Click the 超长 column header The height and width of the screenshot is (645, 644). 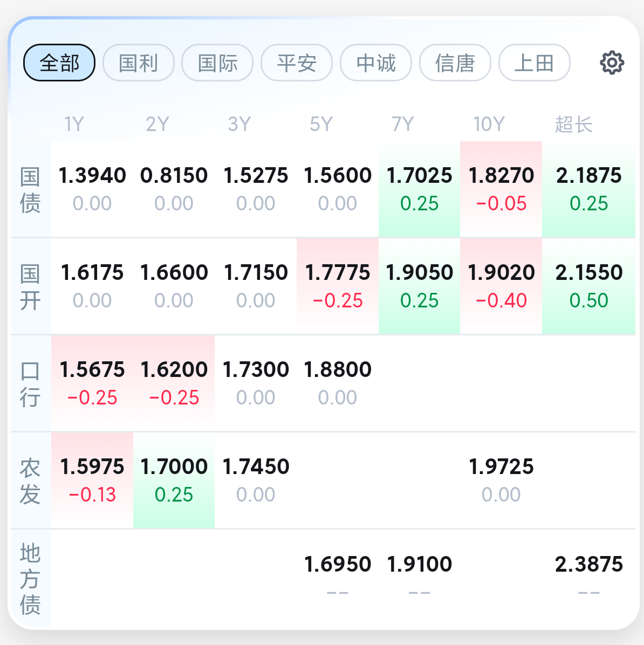tap(574, 125)
